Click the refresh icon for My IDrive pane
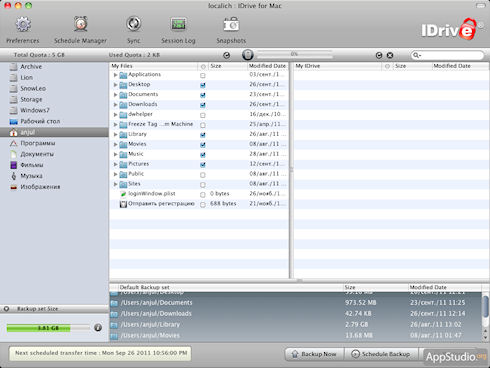The image size is (490, 368). [x=379, y=55]
